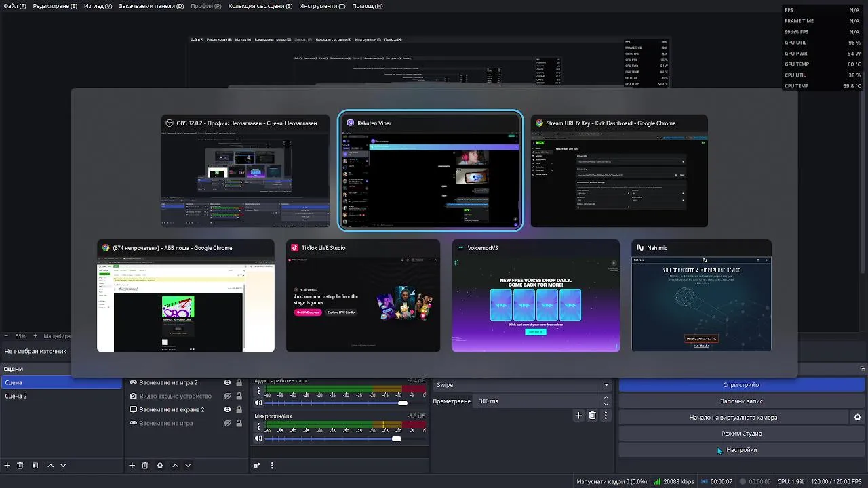The height and width of the screenshot is (488, 868).
Task: Click Спри стрийм button
Action: tap(741, 385)
